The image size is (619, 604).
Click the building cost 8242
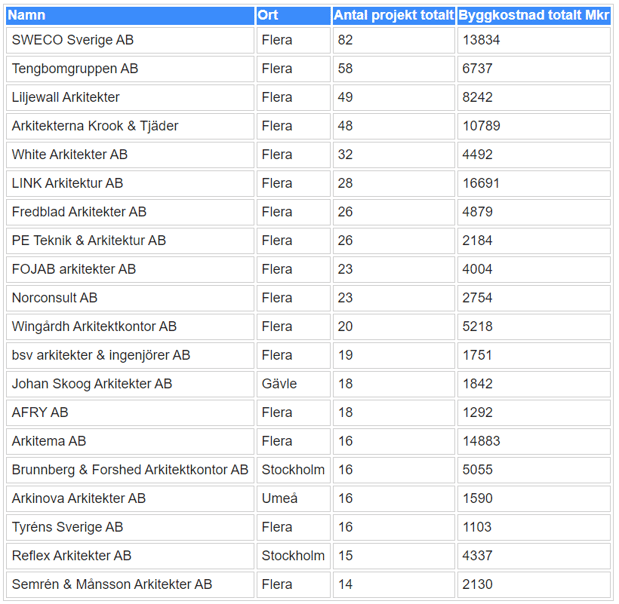click(534, 98)
